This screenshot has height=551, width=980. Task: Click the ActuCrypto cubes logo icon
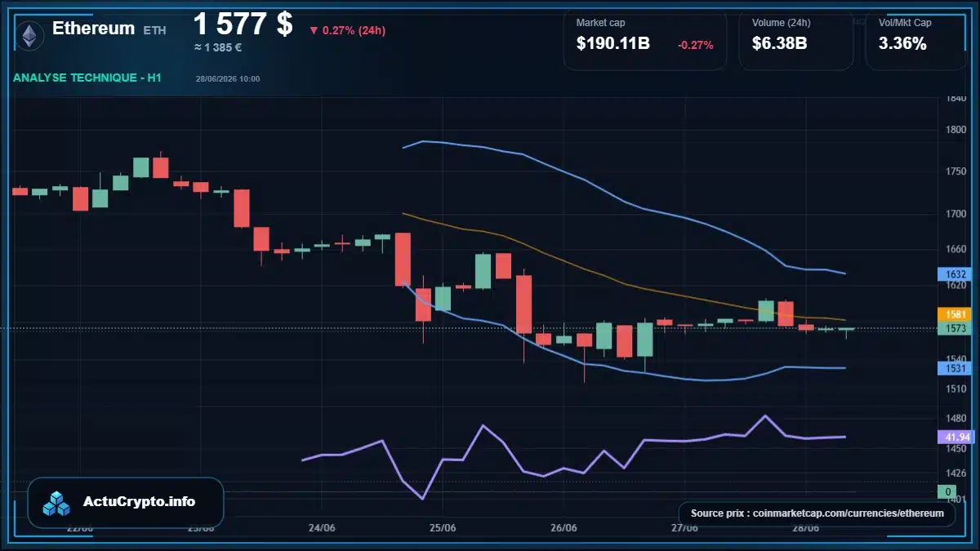point(56,503)
